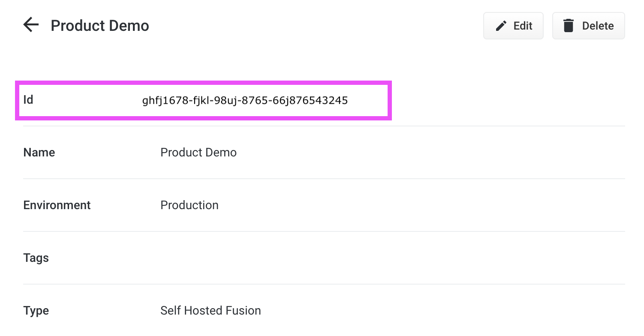The height and width of the screenshot is (336, 644).
Task: Click the back arrow icon
Action: [31, 25]
